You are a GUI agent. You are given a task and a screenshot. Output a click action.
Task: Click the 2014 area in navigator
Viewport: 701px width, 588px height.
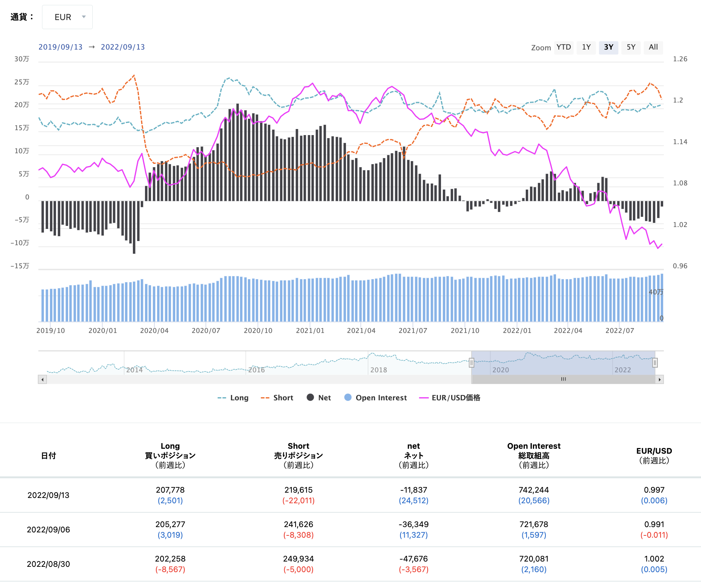pyautogui.click(x=134, y=370)
